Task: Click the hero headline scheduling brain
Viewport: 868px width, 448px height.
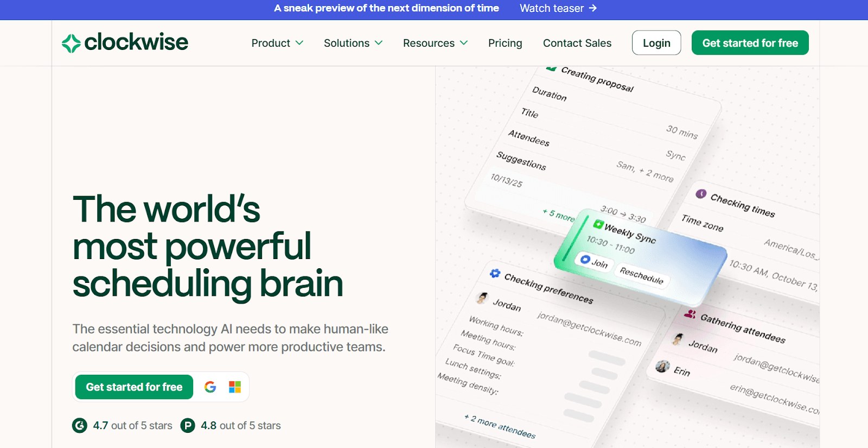Action: coord(208,283)
